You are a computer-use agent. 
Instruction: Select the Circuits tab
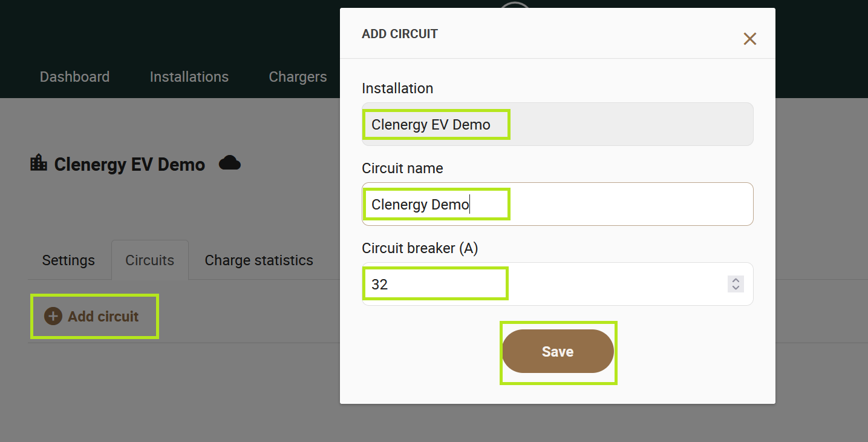coord(150,260)
